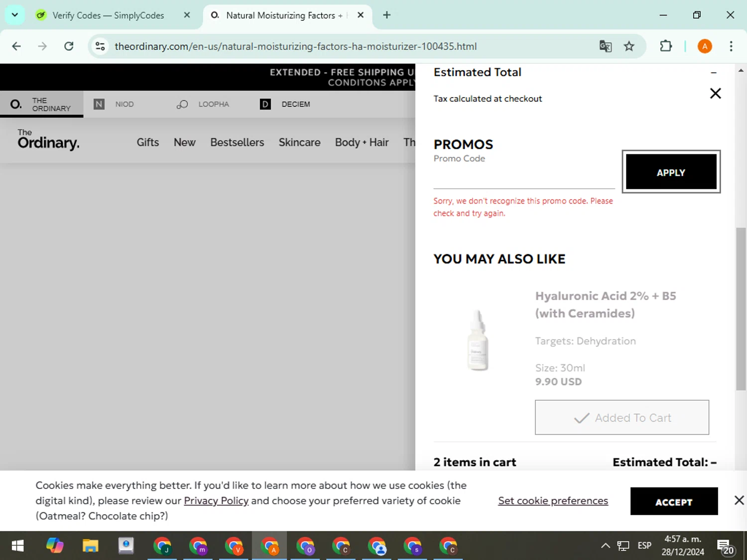Open taskbar clock and date
747x560 pixels.
(683, 546)
